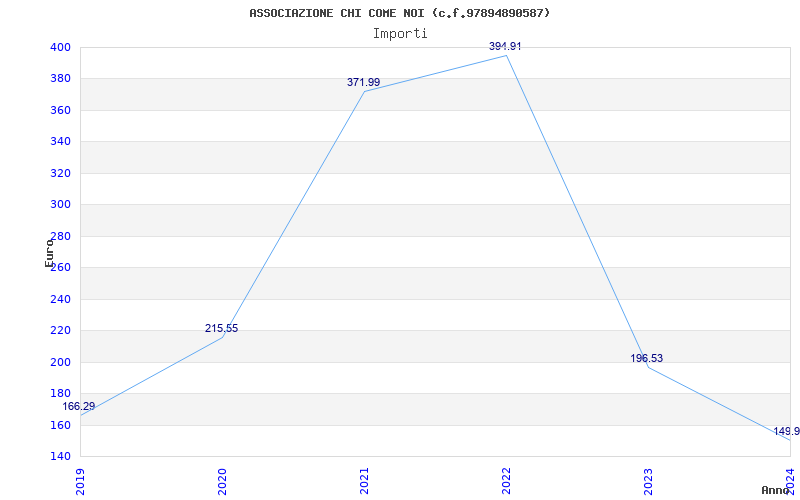
Task: Click the 180 y-axis tick label
Action: click(x=60, y=394)
